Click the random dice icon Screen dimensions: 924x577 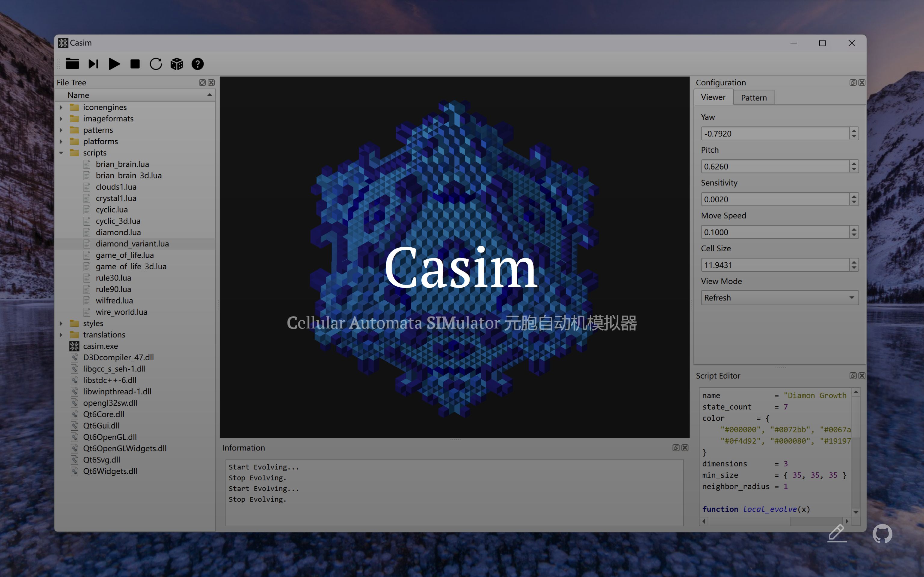click(177, 64)
